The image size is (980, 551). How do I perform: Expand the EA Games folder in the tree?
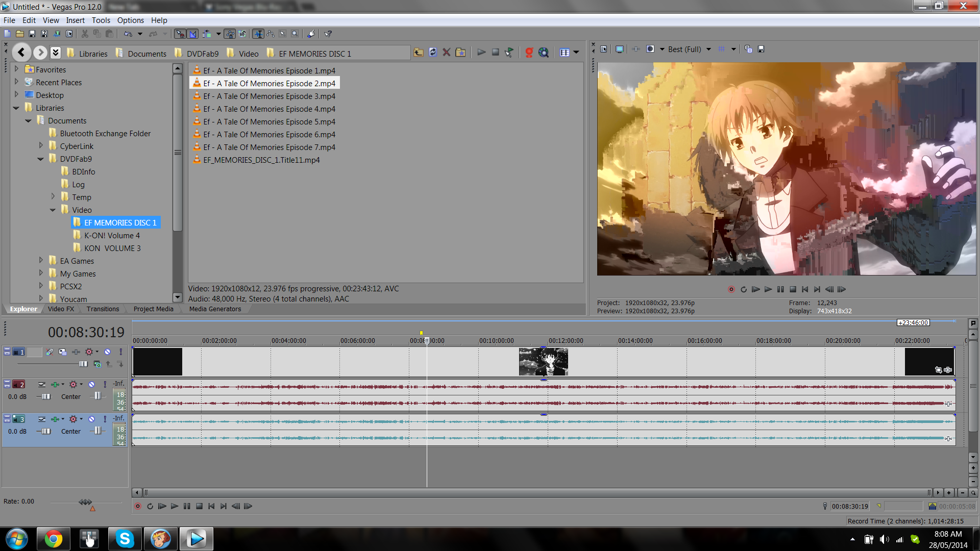point(41,261)
